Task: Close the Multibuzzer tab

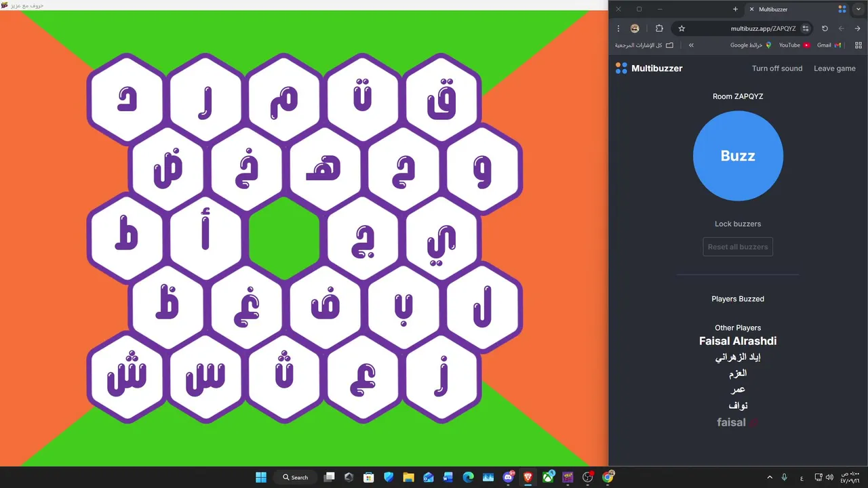Action: coord(751,9)
